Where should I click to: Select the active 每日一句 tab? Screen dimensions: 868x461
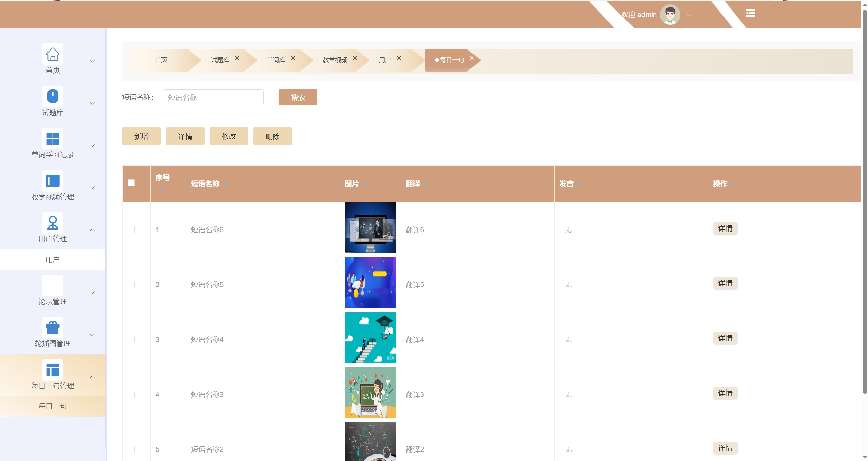[x=452, y=60]
